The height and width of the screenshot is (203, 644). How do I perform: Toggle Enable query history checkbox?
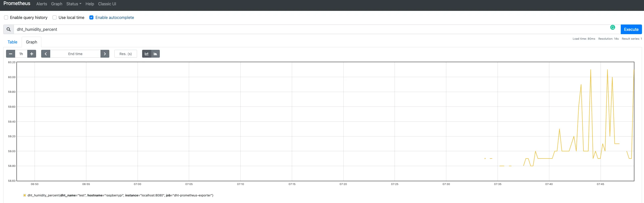[6, 17]
